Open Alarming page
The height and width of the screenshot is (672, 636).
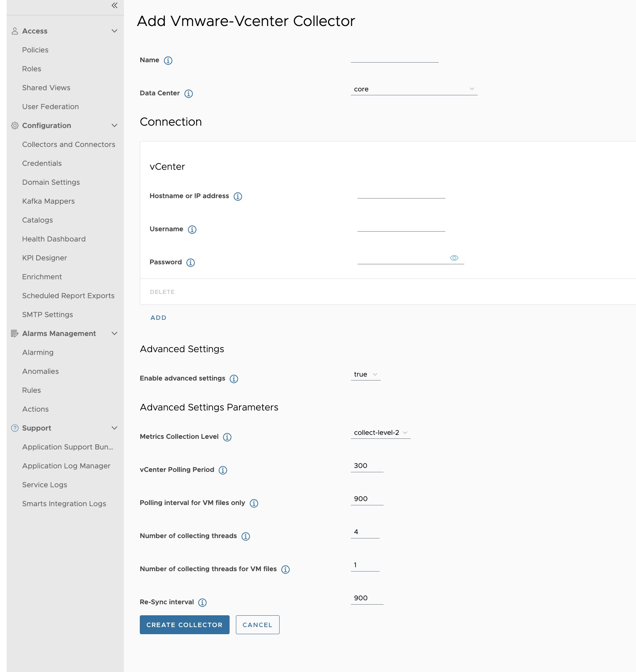(38, 353)
